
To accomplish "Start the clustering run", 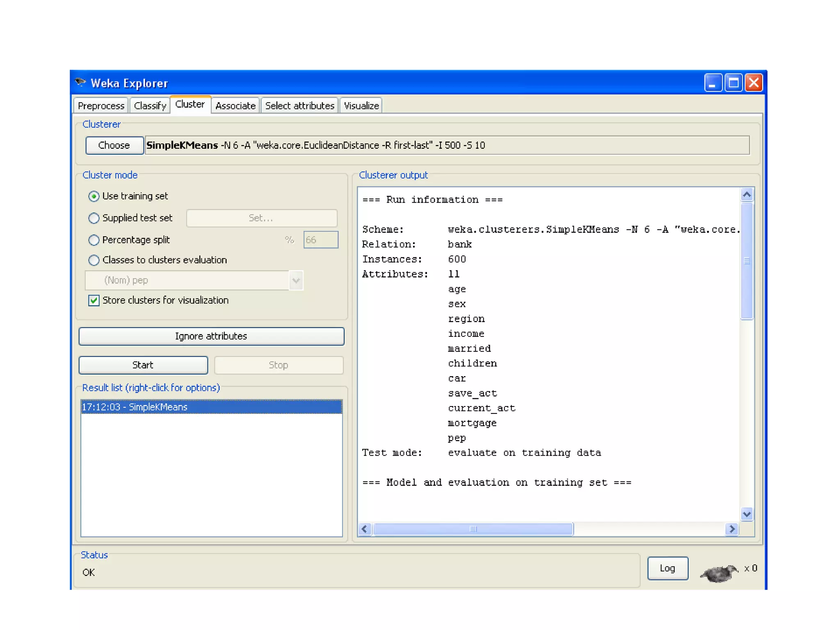I will coord(143,365).
